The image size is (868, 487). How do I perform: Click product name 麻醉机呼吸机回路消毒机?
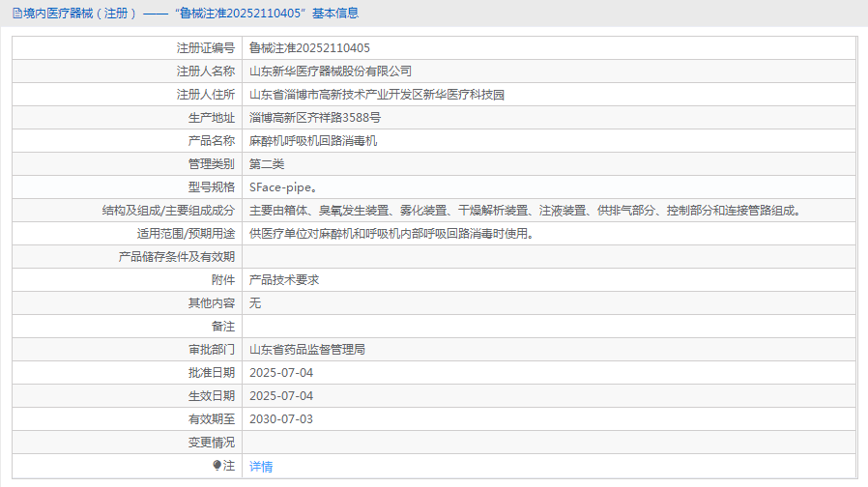[313, 141]
